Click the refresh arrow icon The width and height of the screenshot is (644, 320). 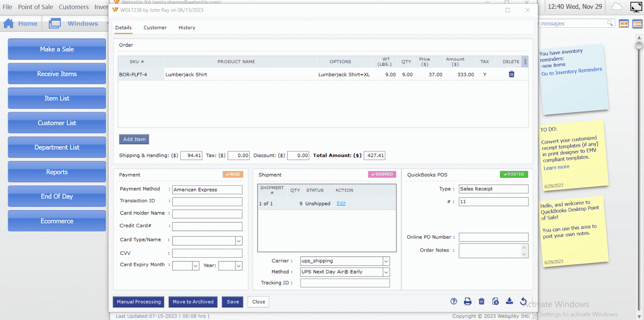tap(523, 301)
